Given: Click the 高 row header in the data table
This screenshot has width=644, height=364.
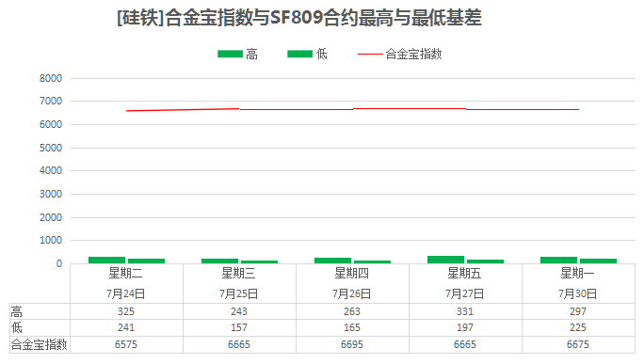Looking at the screenshot, I should pos(16,312).
